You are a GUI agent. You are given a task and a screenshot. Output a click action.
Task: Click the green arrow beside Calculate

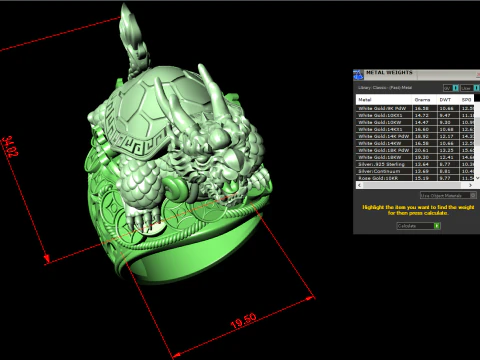tap(437, 226)
